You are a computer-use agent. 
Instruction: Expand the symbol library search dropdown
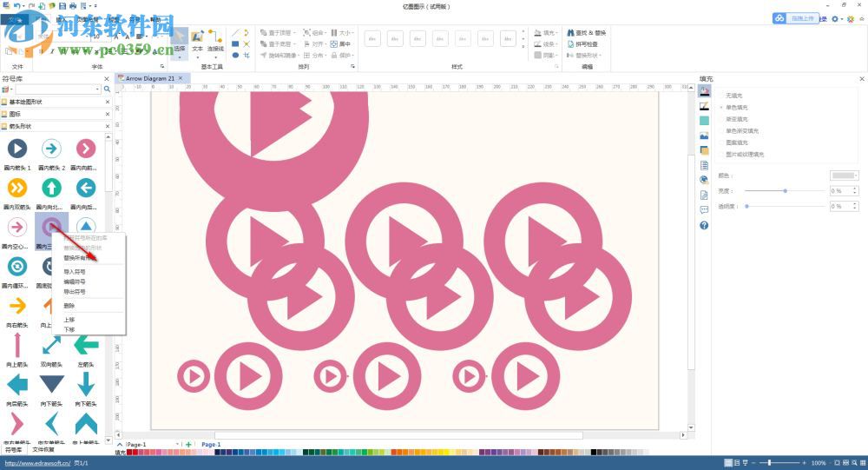pos(97,89)
